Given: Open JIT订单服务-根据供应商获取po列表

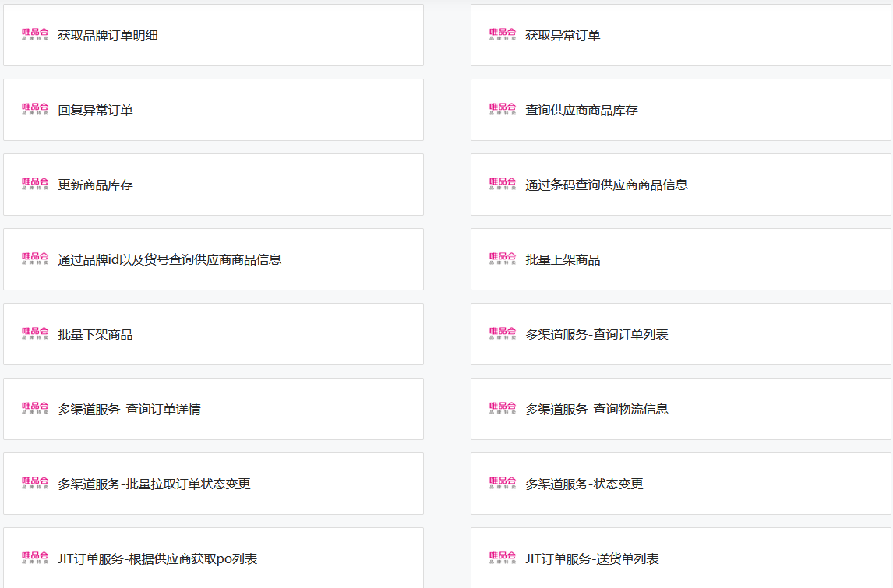Looking at the screenshot, I should tap(213, 558).
